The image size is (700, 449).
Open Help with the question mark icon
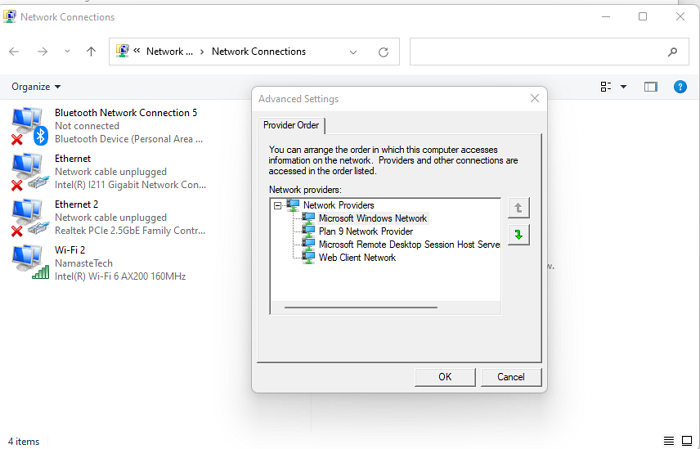pyautogui.click(x=680, y=87)
